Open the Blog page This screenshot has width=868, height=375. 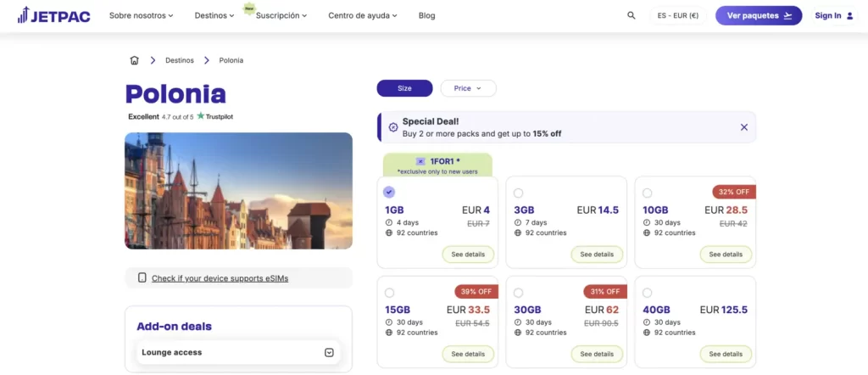(427, 15)
